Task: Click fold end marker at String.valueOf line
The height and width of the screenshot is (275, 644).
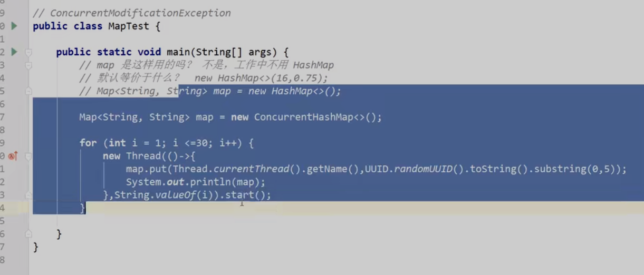Action: tap(28, 195)
